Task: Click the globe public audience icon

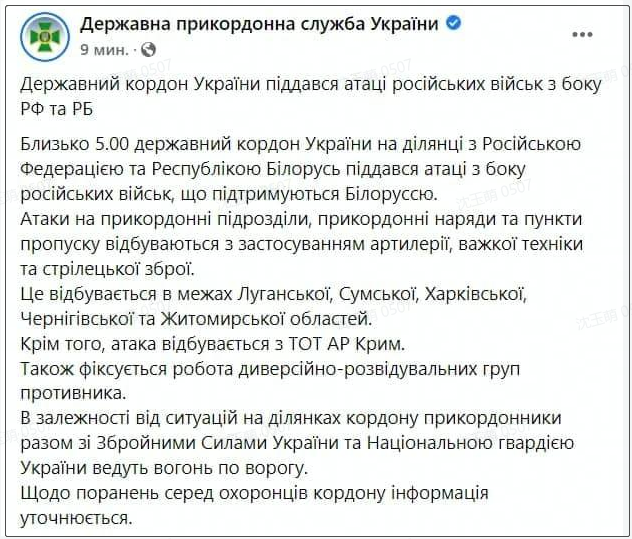Action: [x=148, y=48]
